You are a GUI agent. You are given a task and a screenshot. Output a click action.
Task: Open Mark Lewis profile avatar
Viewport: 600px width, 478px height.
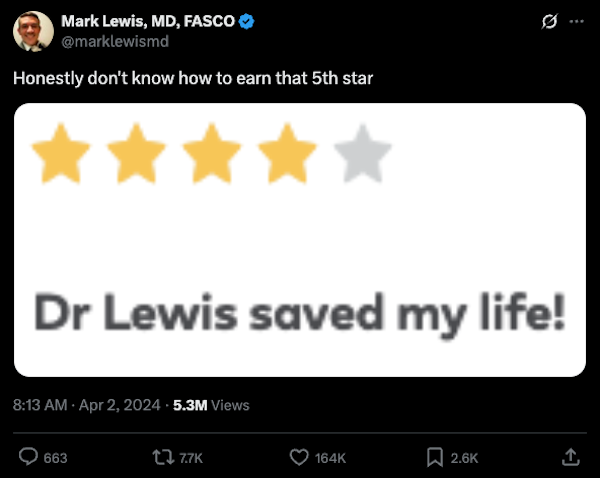33,32
